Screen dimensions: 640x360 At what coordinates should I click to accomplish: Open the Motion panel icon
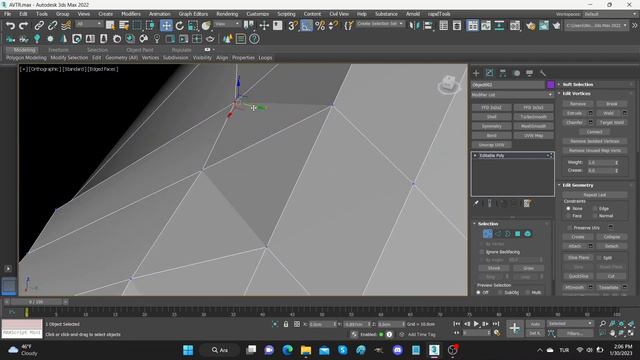coord(517,73)
